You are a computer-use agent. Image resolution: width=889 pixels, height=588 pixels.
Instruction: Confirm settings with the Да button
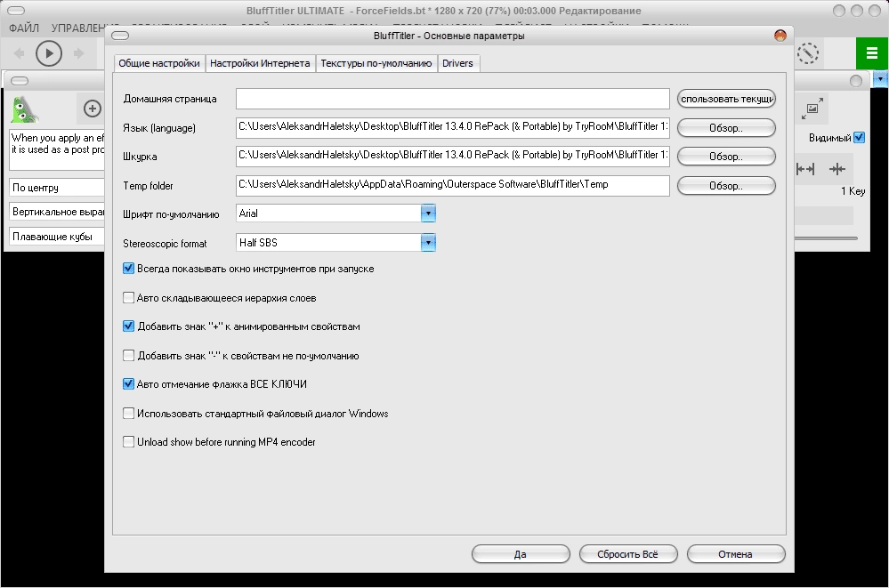pyautogui.click(x=521, y=554)
